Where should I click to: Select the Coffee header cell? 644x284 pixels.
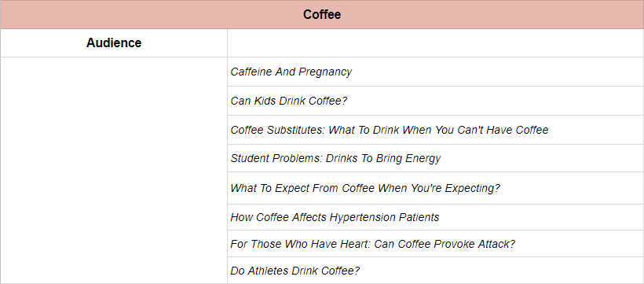click(322, 14)
